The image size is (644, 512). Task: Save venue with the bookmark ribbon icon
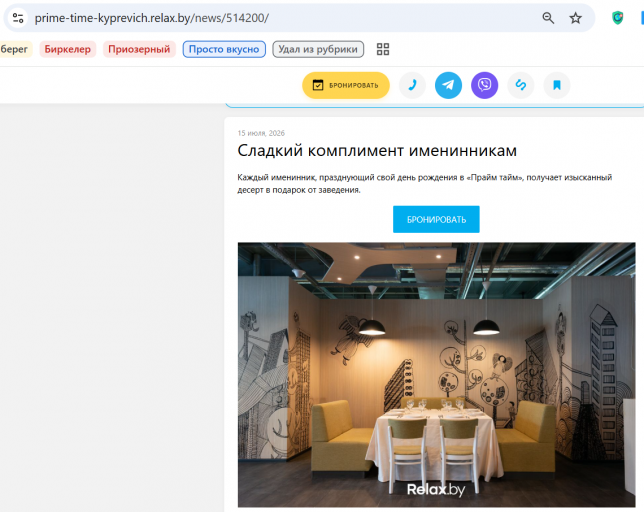pyautogui.click(x=557, y=85)
